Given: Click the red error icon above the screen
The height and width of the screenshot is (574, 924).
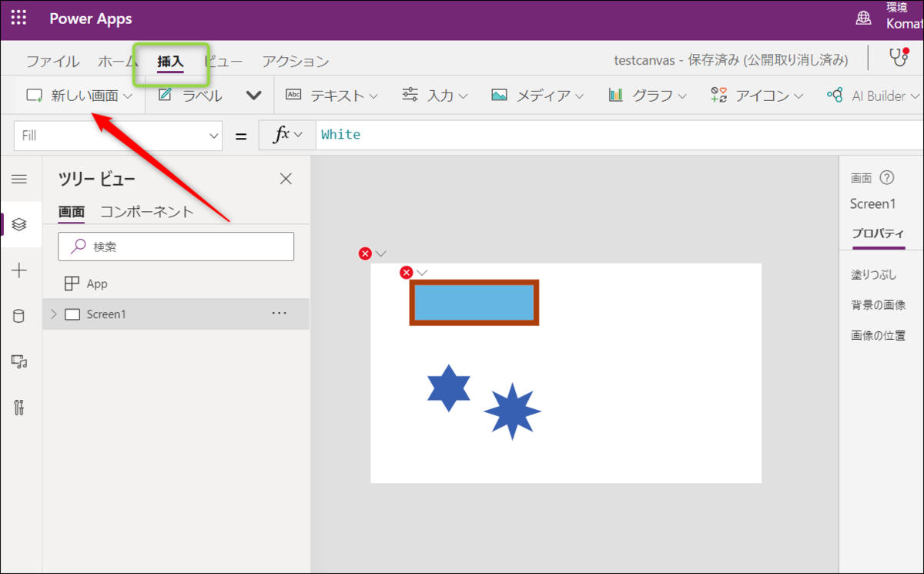Looking at the screenshot, I should (x=366, y=253).
